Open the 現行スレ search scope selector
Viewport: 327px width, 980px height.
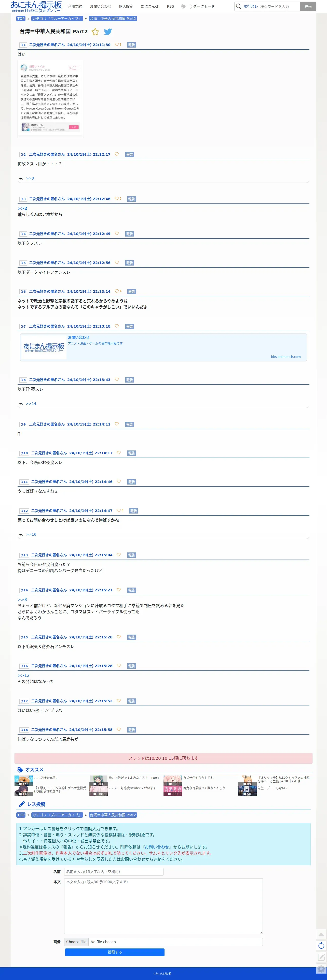[x=251, y=6]
